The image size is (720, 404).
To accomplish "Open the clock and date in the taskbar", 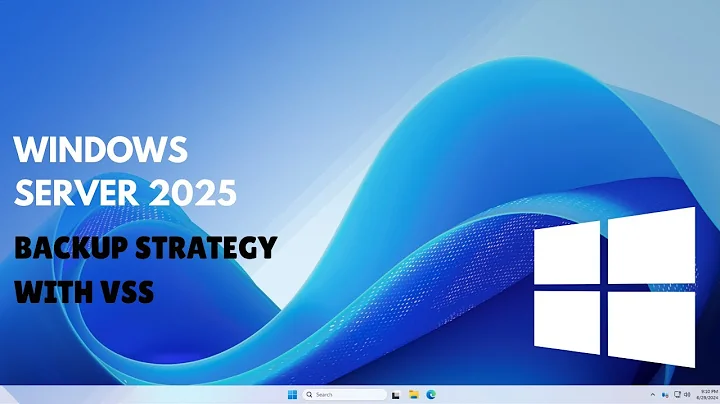I will point(709,395).
